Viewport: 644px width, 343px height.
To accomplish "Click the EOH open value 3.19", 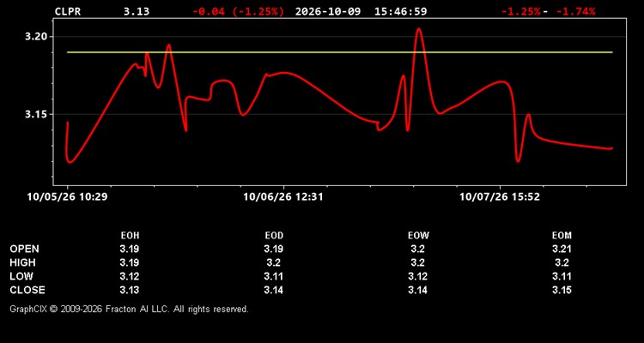I will [130, 249].
